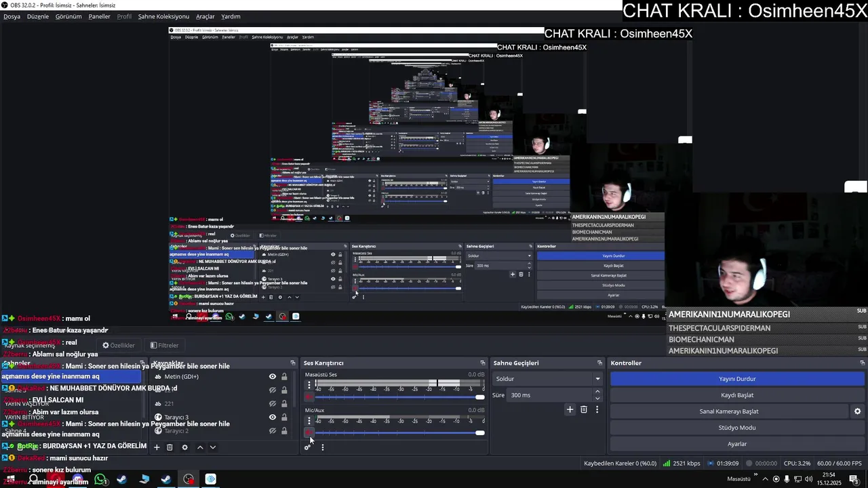
Task: Toggle lock on Tarayıcı 2 source
Action: click(284, 431)
